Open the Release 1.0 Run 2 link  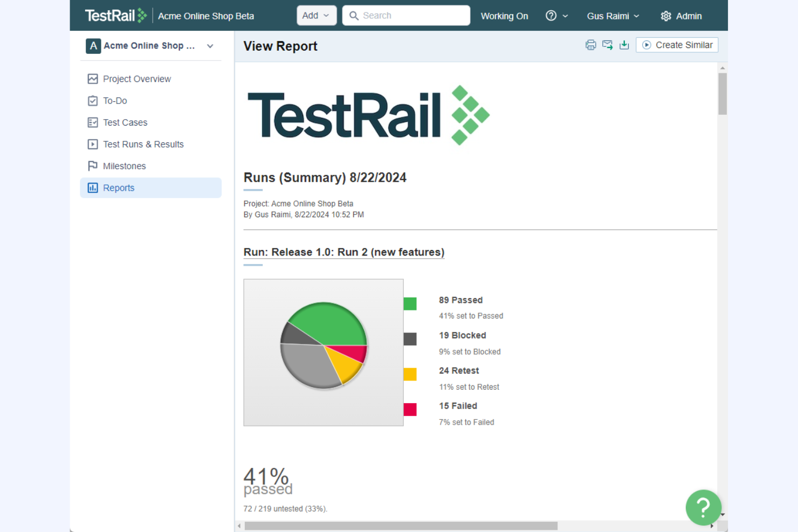(343, 252)
